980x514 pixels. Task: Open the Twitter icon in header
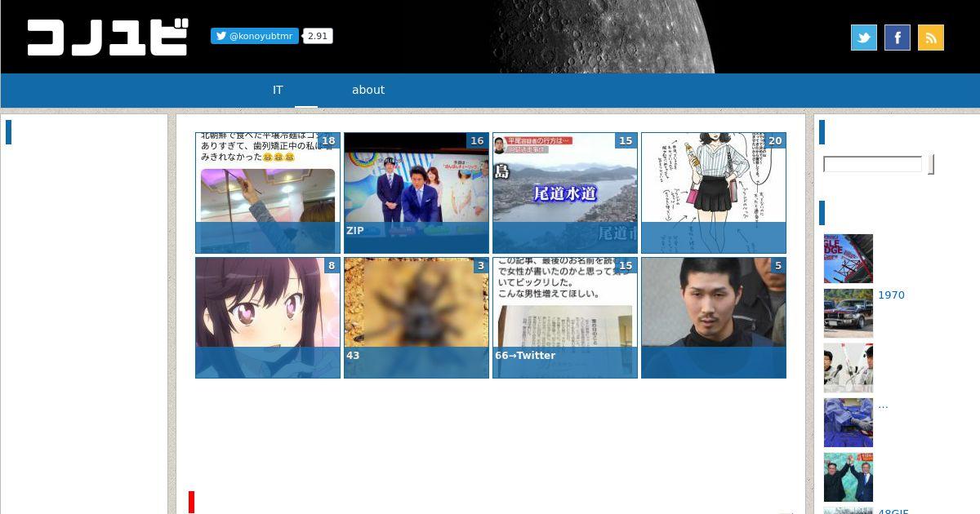(x=864, y=38)
